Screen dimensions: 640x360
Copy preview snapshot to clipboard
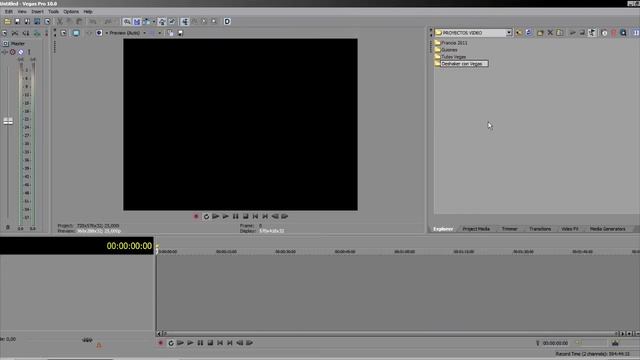170,33
